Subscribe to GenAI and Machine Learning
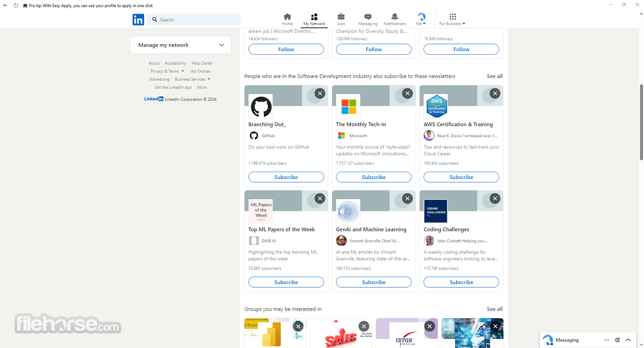This screenshot has width=644, height=348. click(373, 282)
